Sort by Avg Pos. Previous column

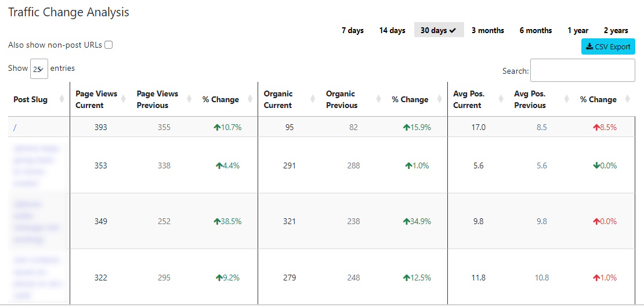(566, 99)
